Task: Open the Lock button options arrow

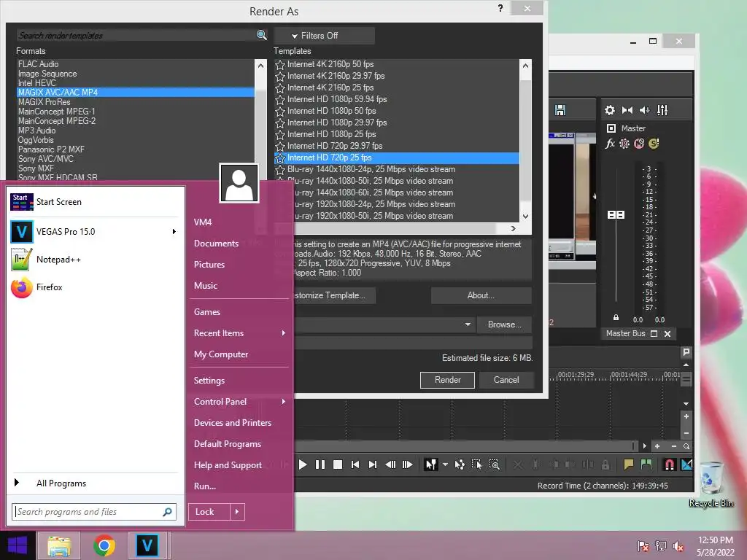Action: 237,512
